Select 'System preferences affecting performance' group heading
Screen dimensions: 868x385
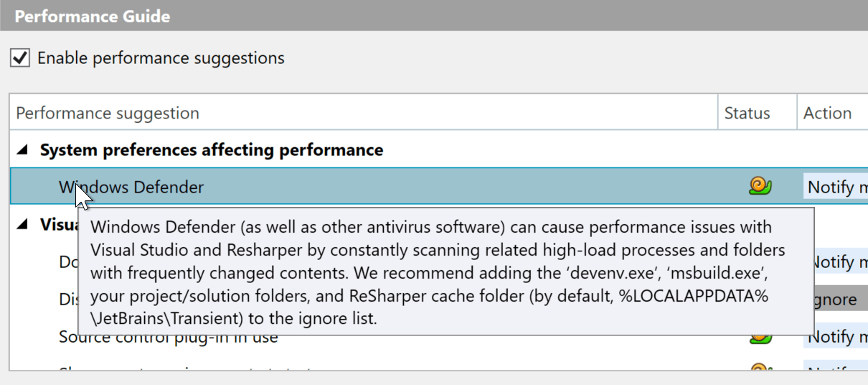coord(211,150)
